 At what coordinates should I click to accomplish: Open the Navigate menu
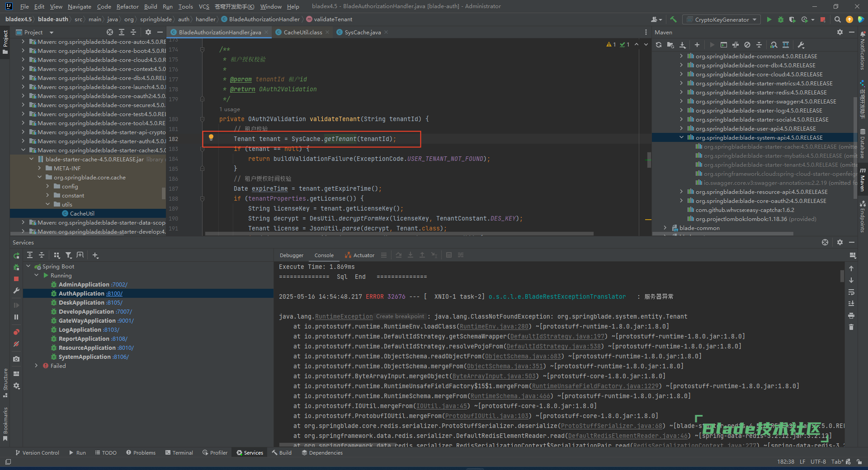80,6
